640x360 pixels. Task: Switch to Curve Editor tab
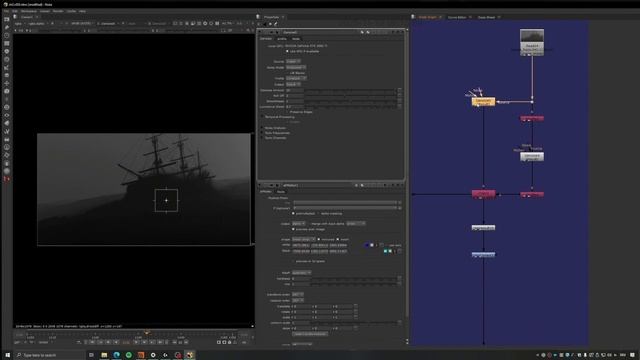pyautogui.click(x=457, y=17)
